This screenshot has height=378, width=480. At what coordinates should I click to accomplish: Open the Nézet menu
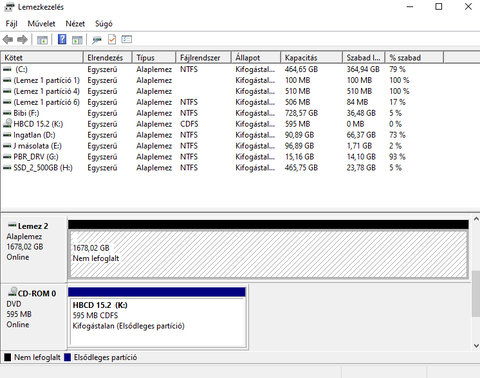point(75,24)
